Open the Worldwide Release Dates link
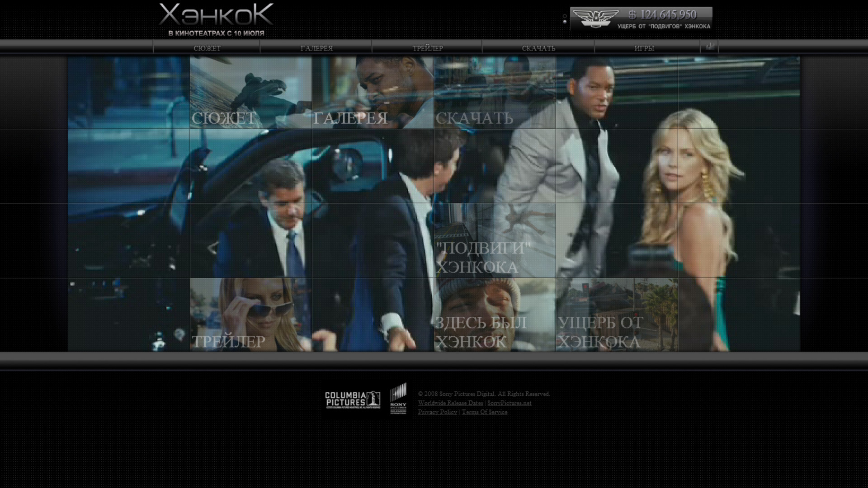Screen dimensions: 868x488 point(450,403)
